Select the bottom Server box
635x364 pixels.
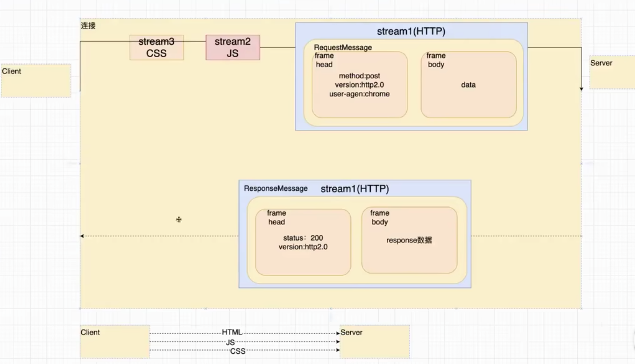pos(375,342)
